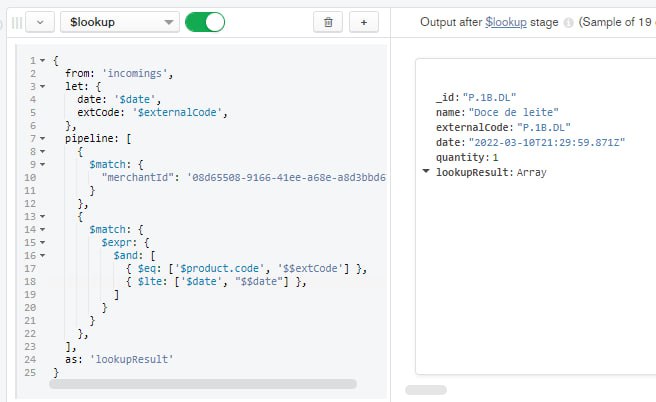The width and height of the screenshot is (656, 402).
Task: Fold the $and array at line 16
Action: tap(42, 256)
